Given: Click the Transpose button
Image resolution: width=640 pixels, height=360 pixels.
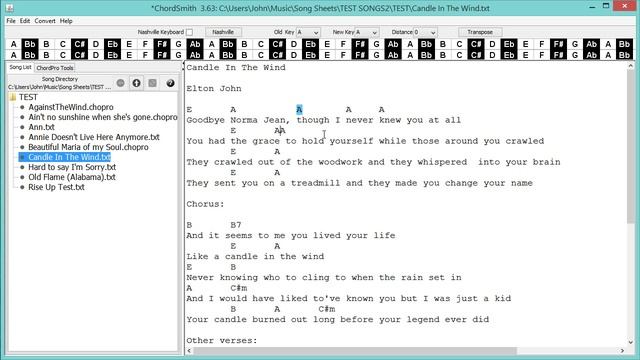Looking at the screenshot, I should (x=480, y=32).
